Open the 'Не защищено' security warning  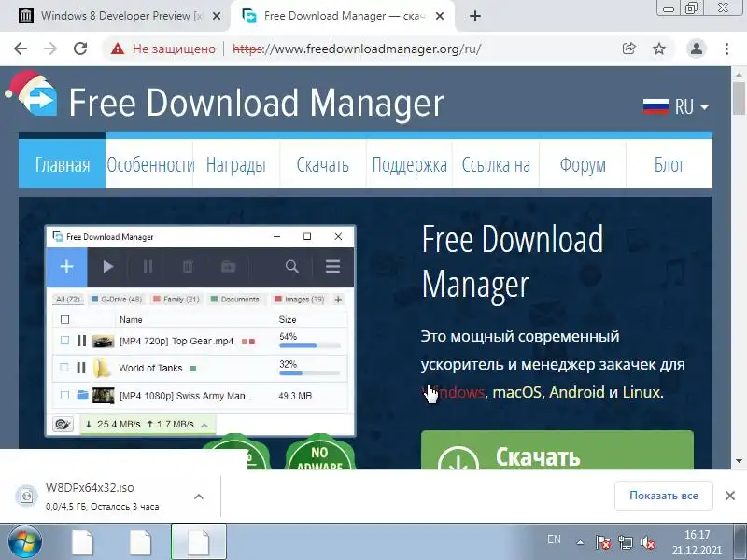click(x=162, y=49)
